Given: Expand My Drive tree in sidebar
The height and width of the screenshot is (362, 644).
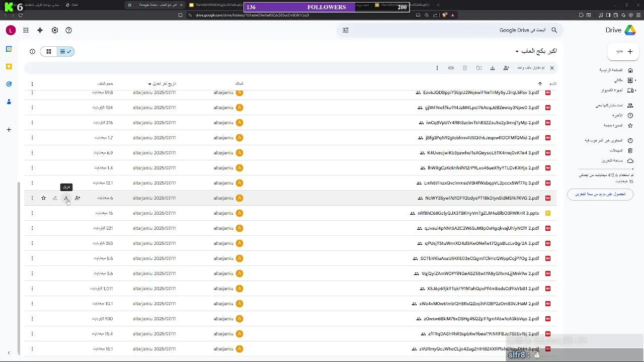Looking at the screenshot, I should pos(635,80).
